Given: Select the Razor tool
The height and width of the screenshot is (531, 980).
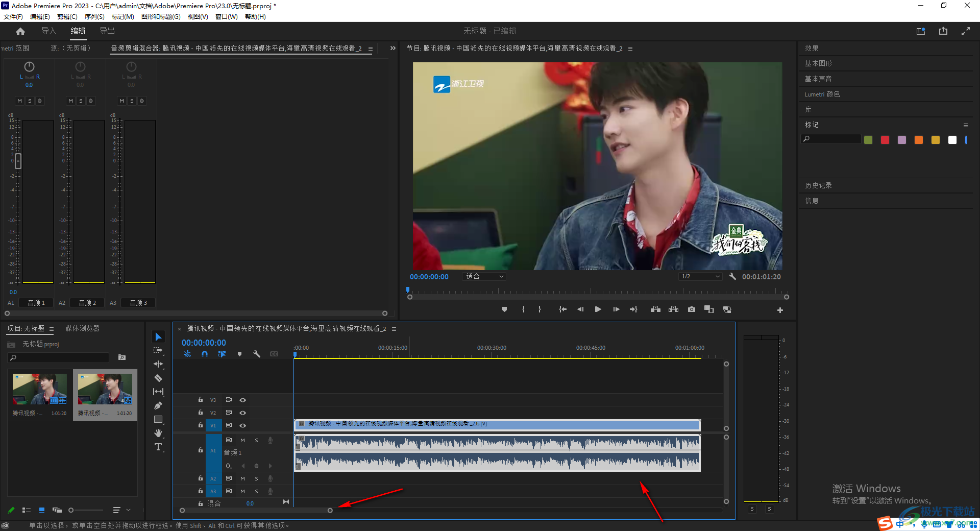Looking at the screenshot, I should [x=158, y=378].
